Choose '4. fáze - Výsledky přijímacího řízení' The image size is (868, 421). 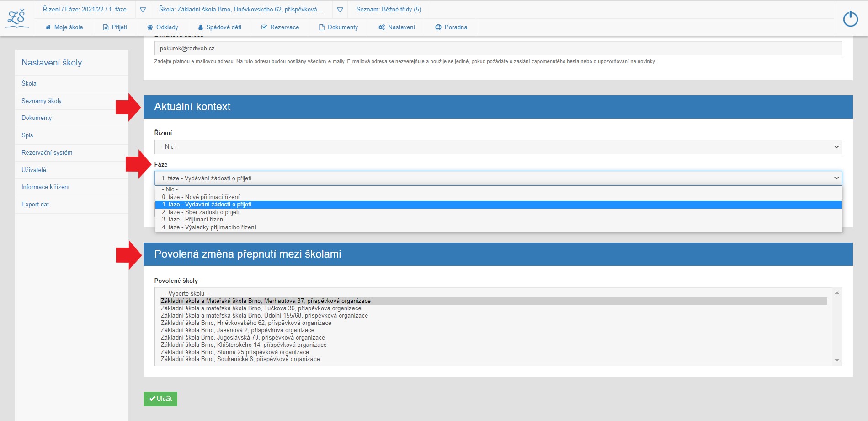(498, 227)
